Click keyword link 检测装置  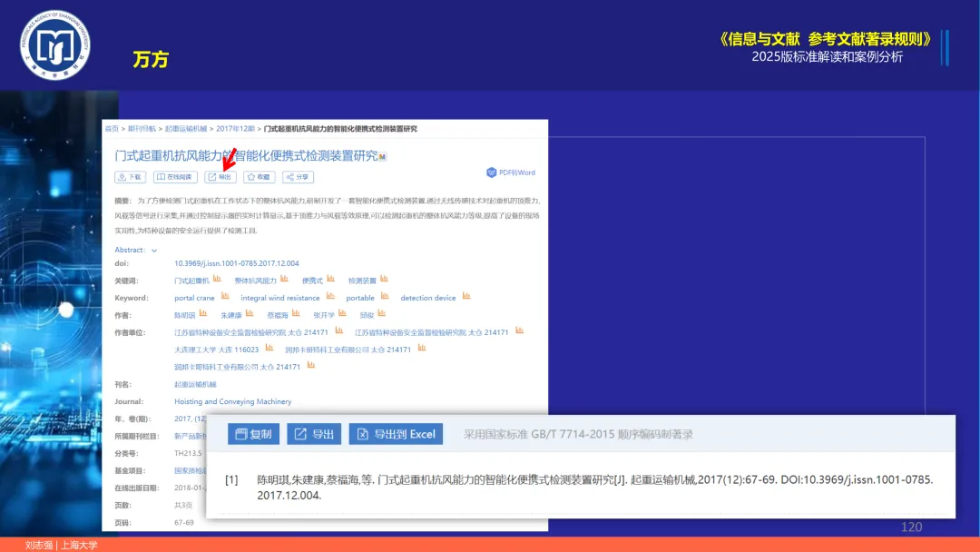pos(362,281)
